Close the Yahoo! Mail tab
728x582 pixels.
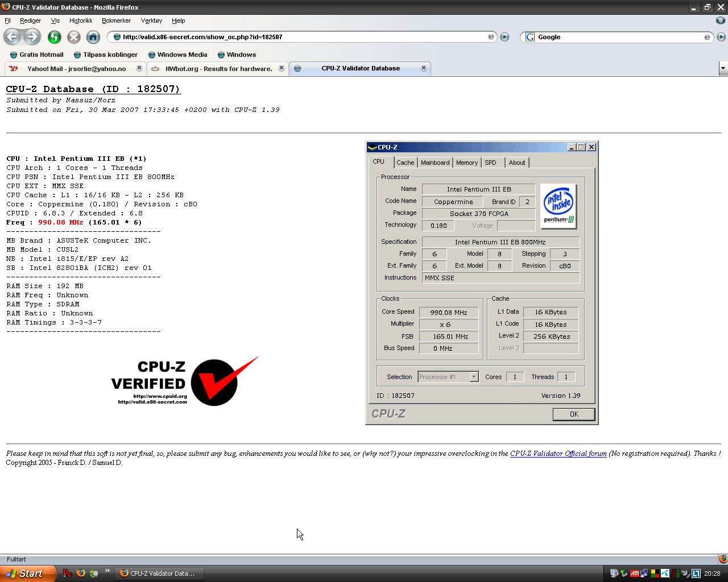click(139, 68)
